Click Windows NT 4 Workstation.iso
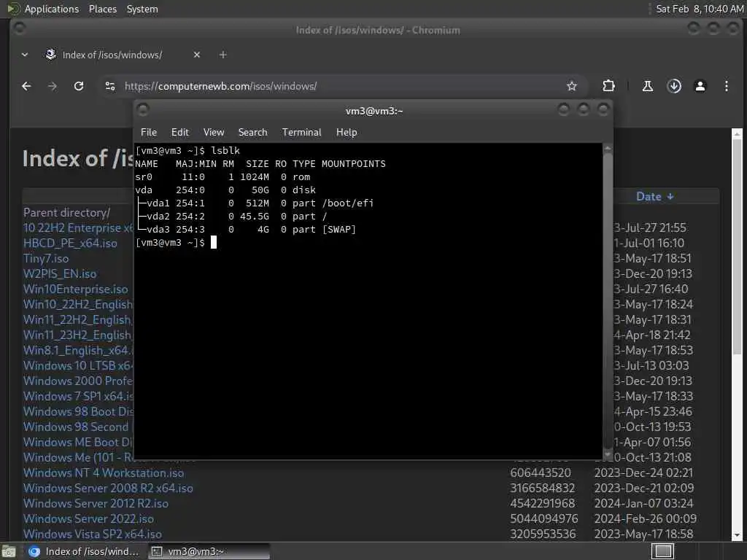Image resolution: width=747 pixels, height=560 pixels. click(104, 472)
